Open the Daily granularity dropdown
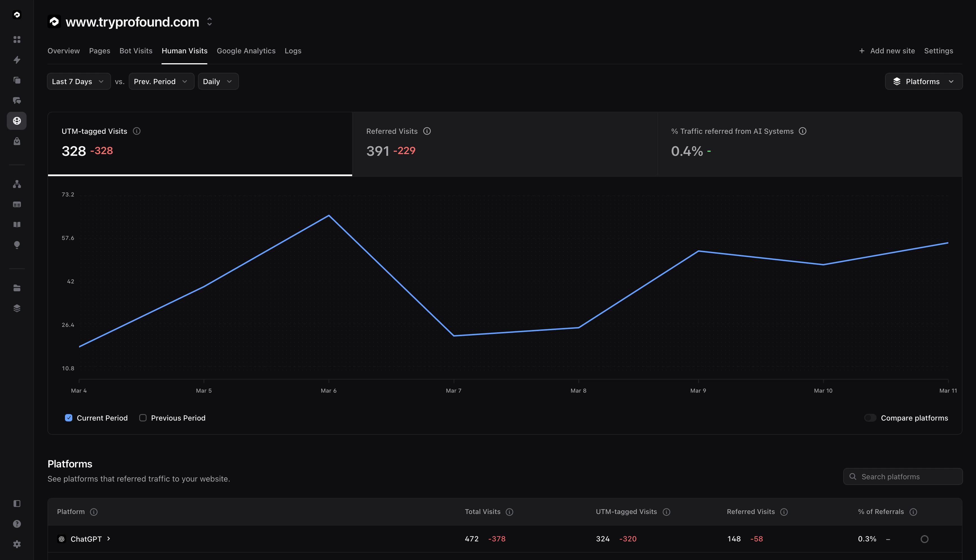Image resolution: width=976 pixels, height=560 pixels. [218, 81]
